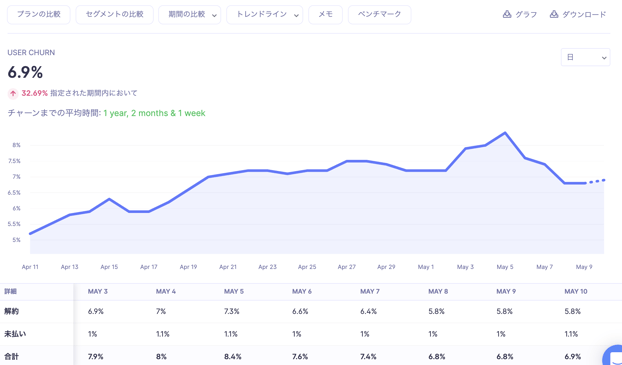
Task: Click the cloud icon beside ダウンロード
Action: tap(554, 14)
